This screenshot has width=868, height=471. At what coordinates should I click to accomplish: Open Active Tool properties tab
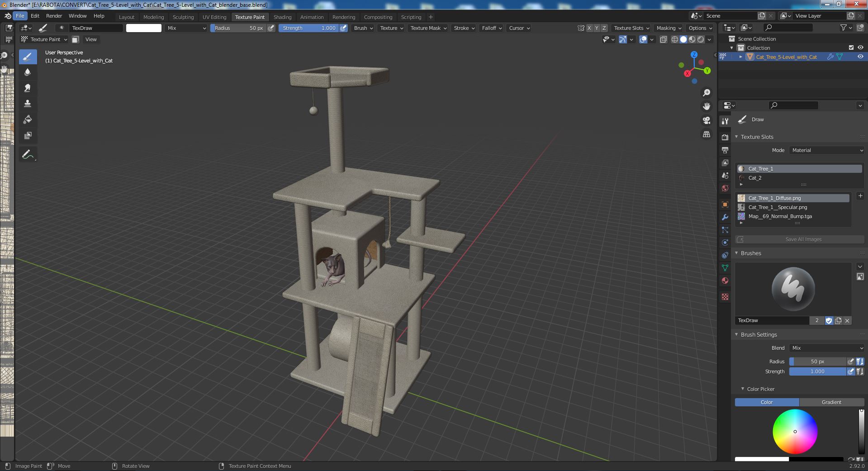pos(725,121)
